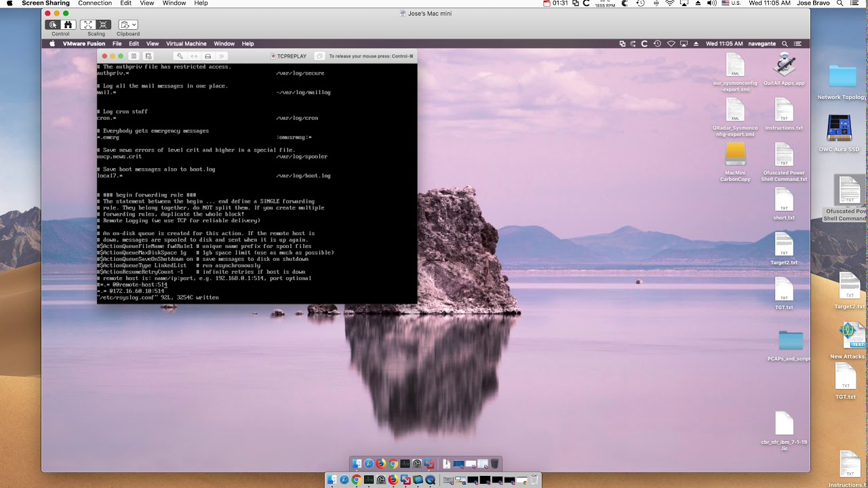Image resolution: width=868 pixels, height=488 pixels.
Task: Open the Connection menu in Screen Sharing
Action: (95, 3)
